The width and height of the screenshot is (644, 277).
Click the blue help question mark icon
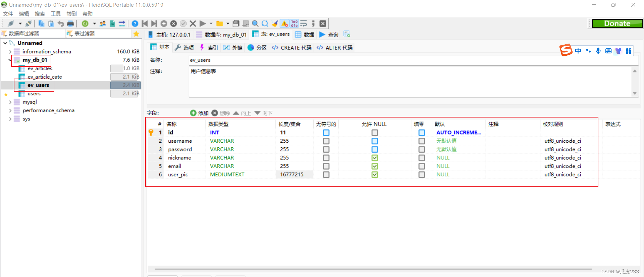[135, 24]
